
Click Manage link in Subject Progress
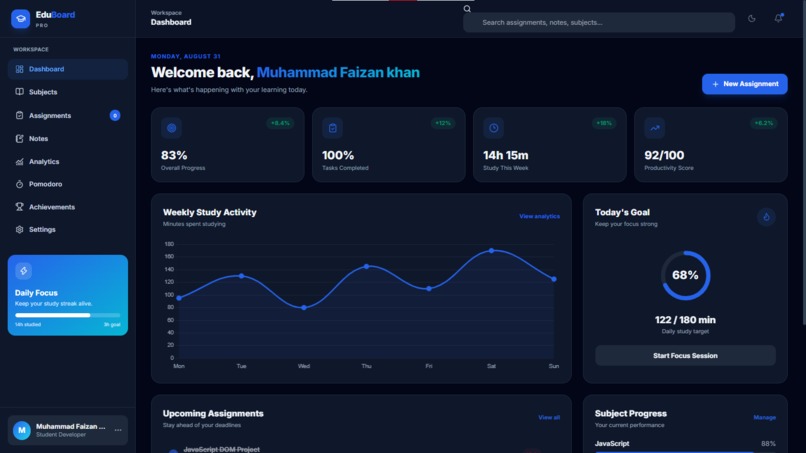click(x=764, y=418)
